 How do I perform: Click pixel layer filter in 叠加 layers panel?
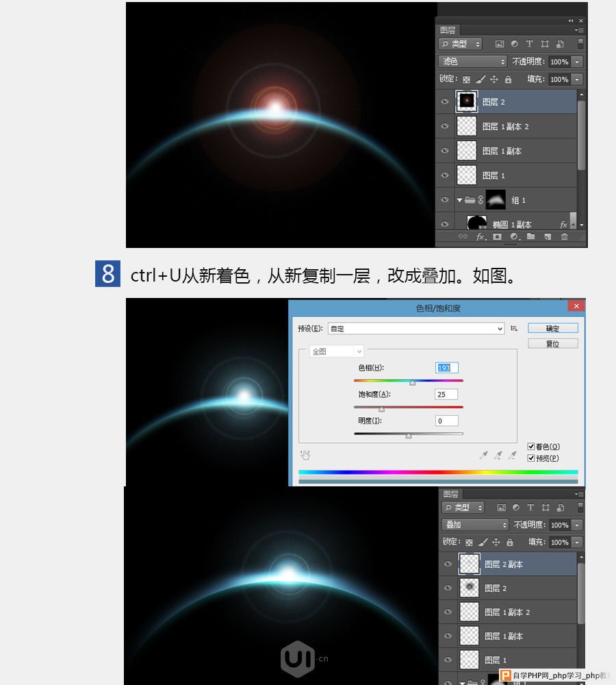[502, 507]
